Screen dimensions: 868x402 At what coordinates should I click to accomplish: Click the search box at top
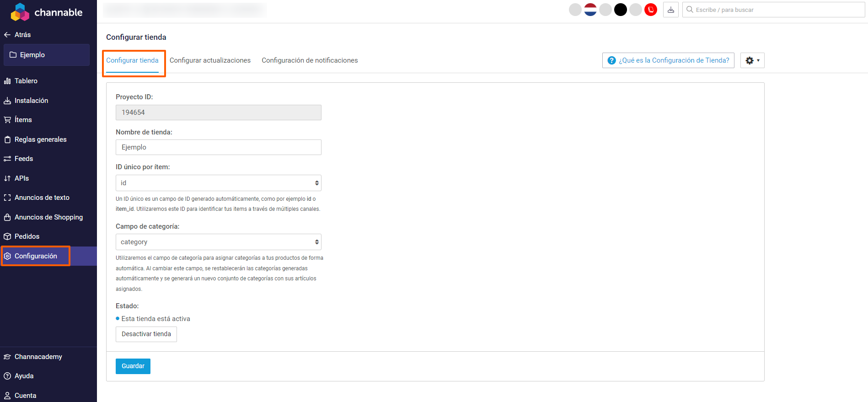pos(777,10)
